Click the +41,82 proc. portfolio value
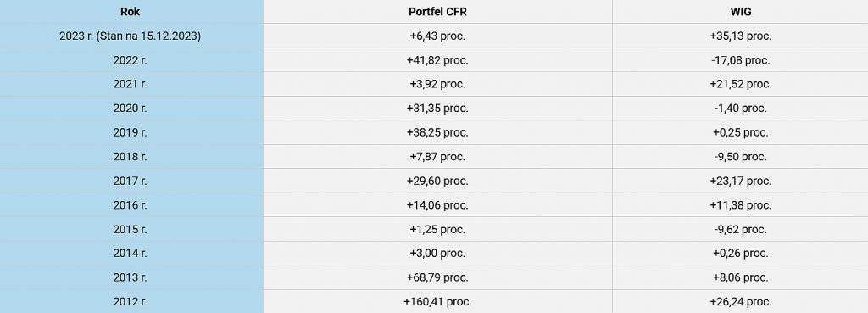This screenshot has width=868, height=313. 437,60
